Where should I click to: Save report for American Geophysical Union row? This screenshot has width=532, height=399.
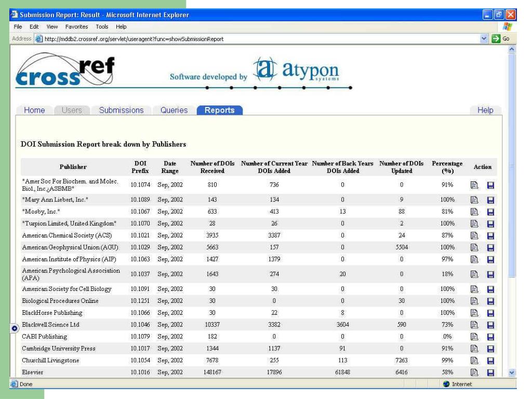tap(490, 248)
